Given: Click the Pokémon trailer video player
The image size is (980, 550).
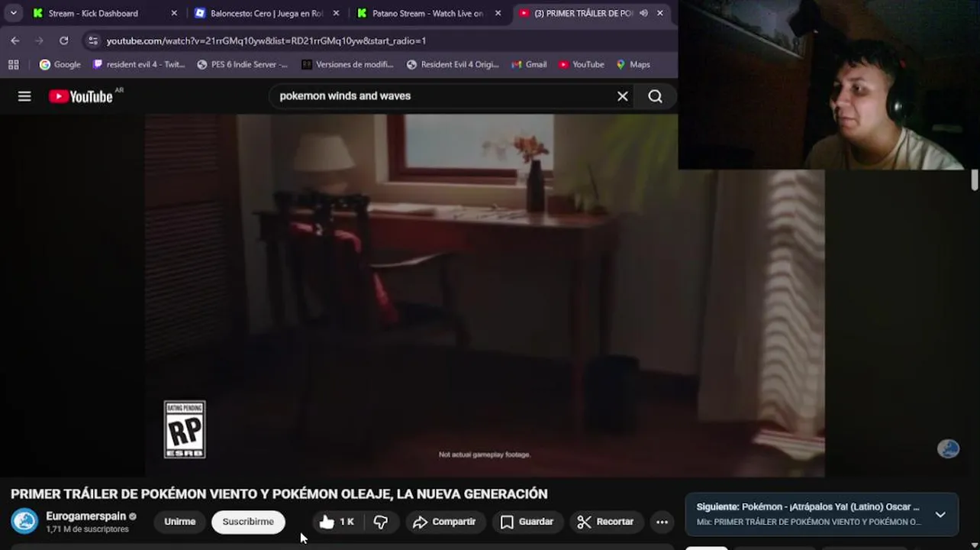Looking at the screenshot, I should point(485,296).
